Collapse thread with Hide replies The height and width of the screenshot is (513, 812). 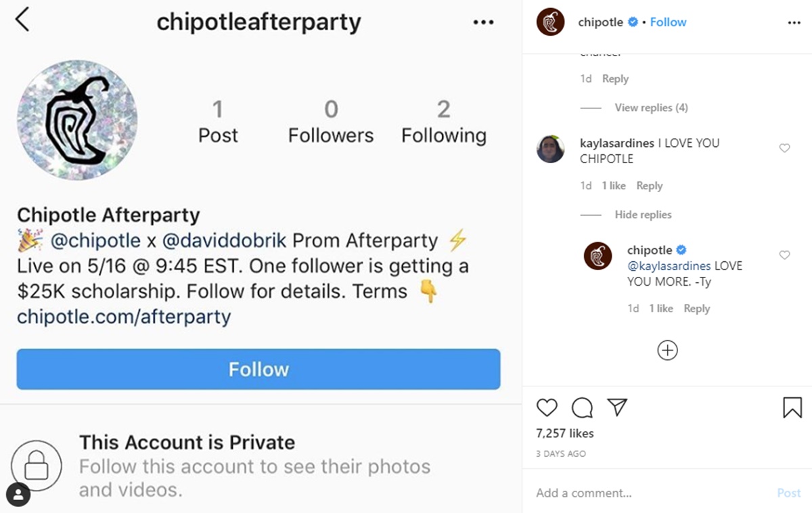[643, 215]
